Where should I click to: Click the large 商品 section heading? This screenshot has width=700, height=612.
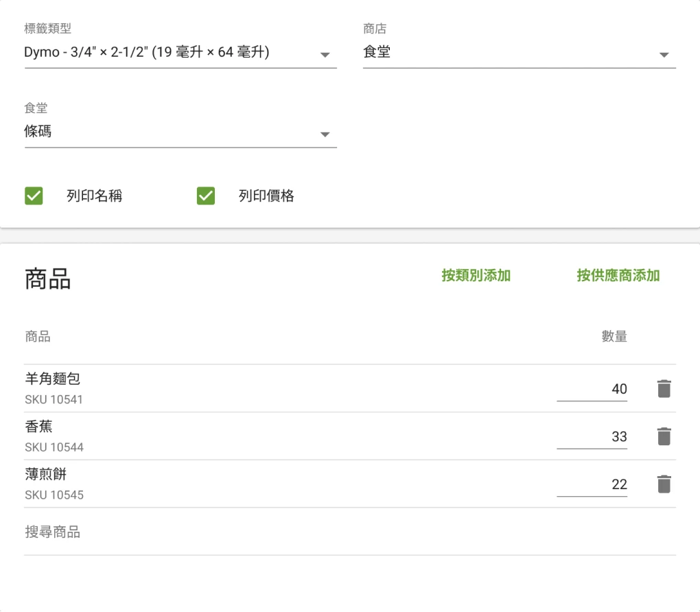tap(48, 279)
